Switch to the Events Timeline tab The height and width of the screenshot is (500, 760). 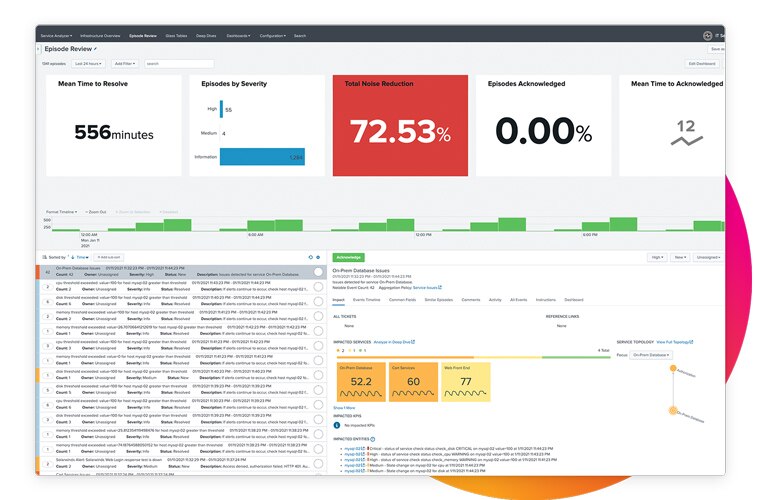[367, 299]
